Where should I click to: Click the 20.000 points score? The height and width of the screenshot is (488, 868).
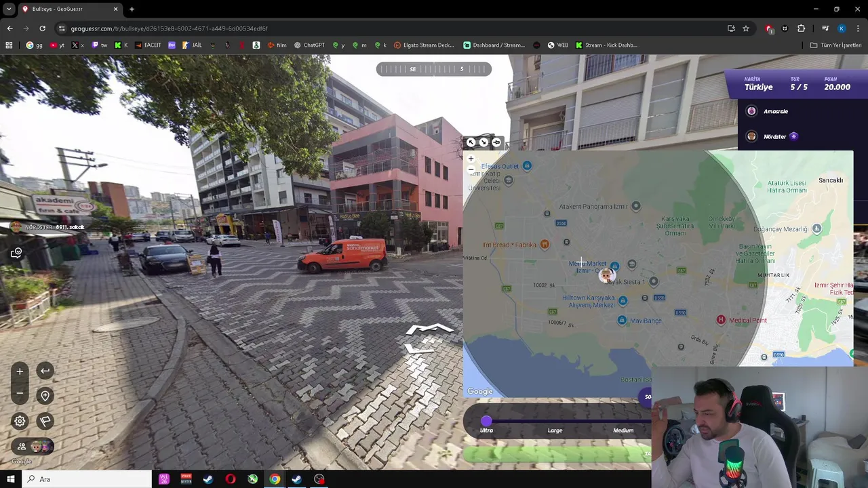pos(837,87)
